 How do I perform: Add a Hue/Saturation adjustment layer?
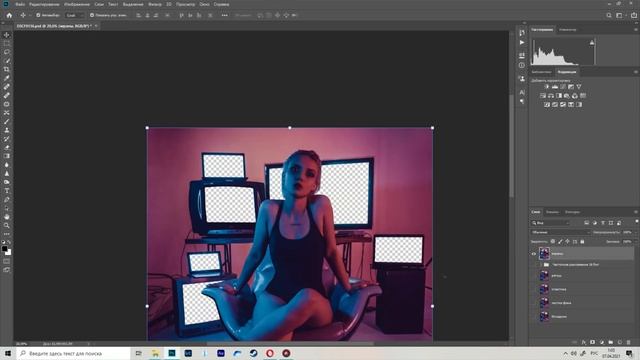coord(543,96)
